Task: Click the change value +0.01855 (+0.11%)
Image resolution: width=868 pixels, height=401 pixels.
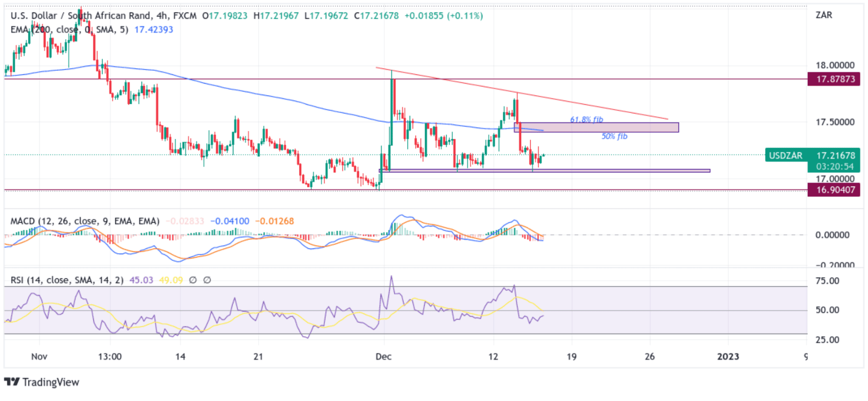Action: 443,16
